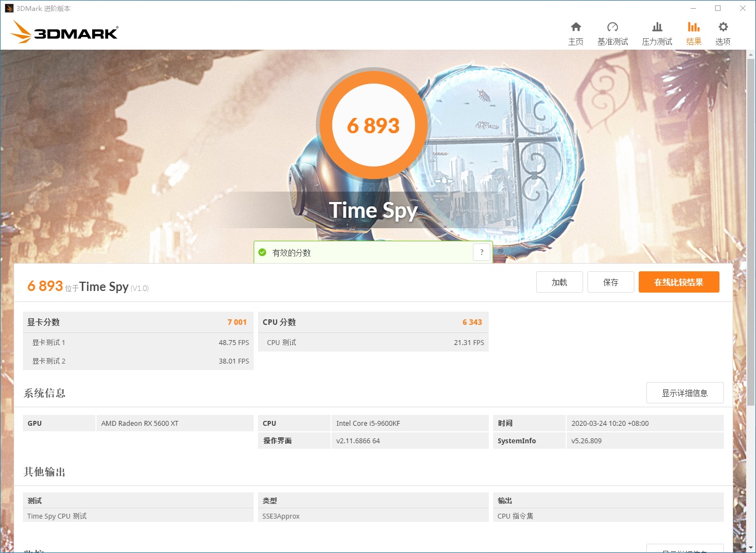Expand the bottom 显示详细信息 section

(x=685, y=550)
